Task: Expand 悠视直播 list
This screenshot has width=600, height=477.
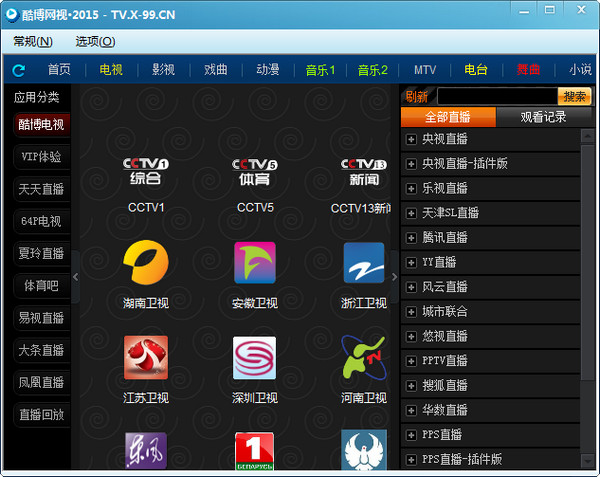Action: 411,337
